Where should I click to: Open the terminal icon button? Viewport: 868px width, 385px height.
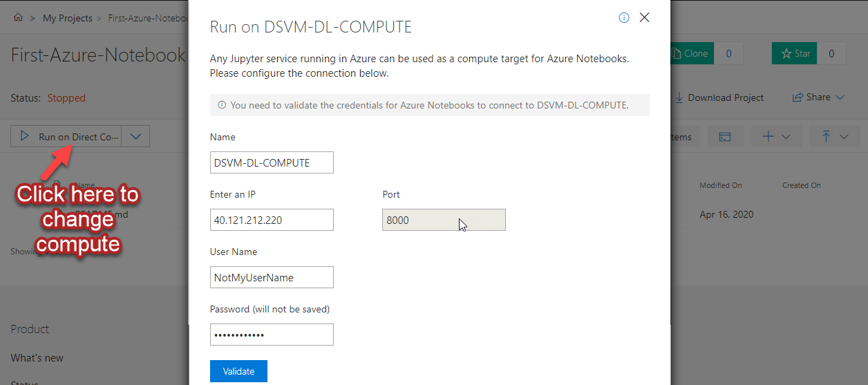(725, 137)
